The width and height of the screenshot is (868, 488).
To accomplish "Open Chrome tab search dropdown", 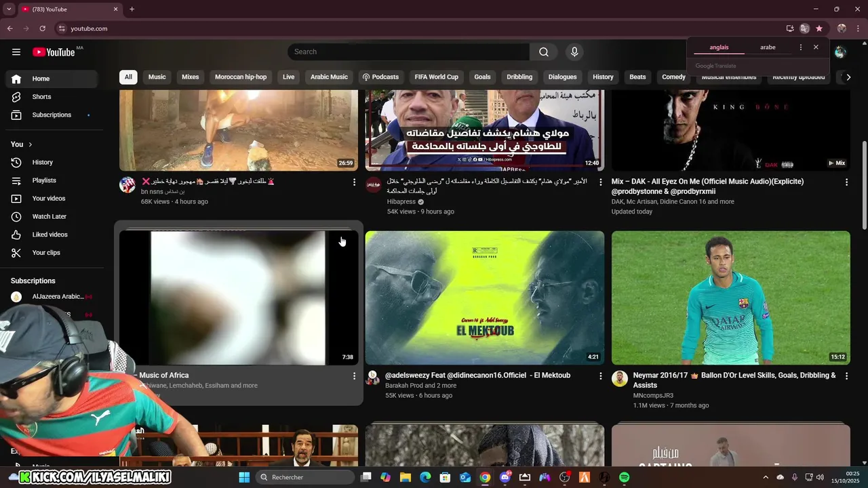I will click(x=9, y=9).
